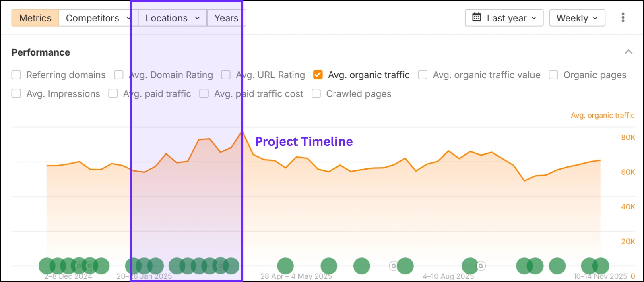Enable the Avg. Domain Rating metric

click(x=118, y=75)
